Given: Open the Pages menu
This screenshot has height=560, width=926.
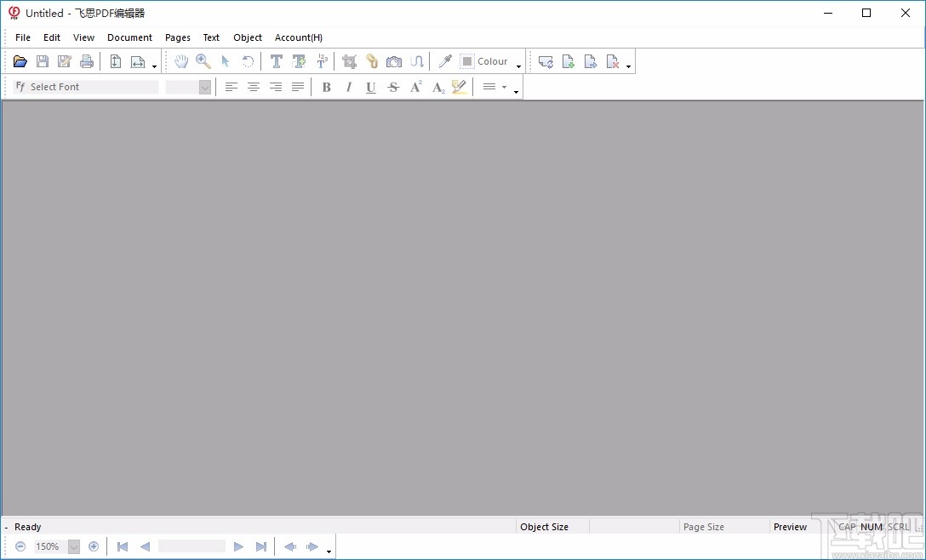Looking at the screenshot, I should click(x=178, y=37).
